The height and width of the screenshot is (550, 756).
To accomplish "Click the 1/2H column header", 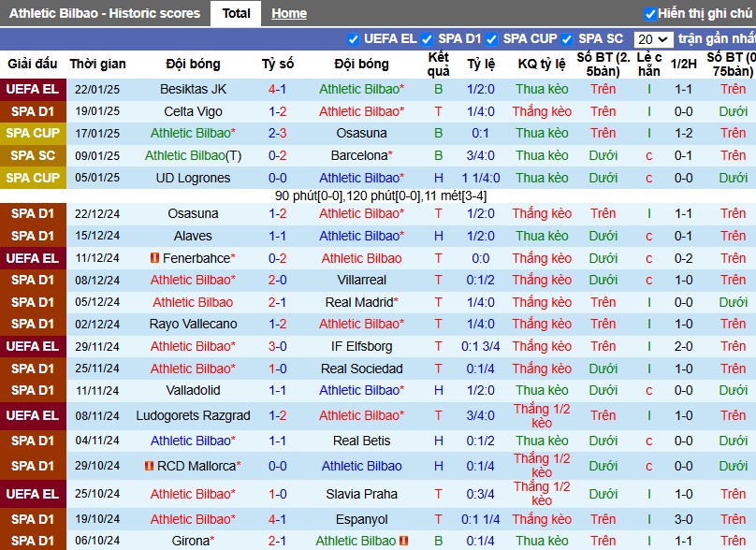I will pos(684,64).
